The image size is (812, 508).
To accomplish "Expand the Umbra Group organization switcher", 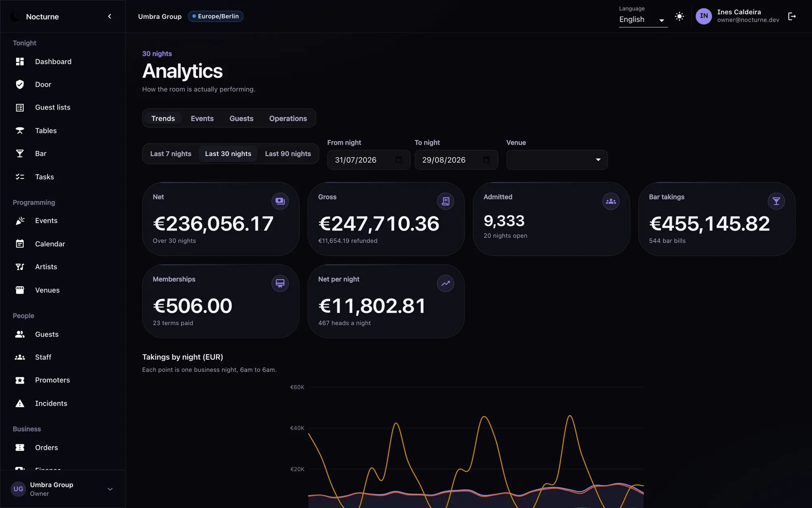I will point(63,489).
